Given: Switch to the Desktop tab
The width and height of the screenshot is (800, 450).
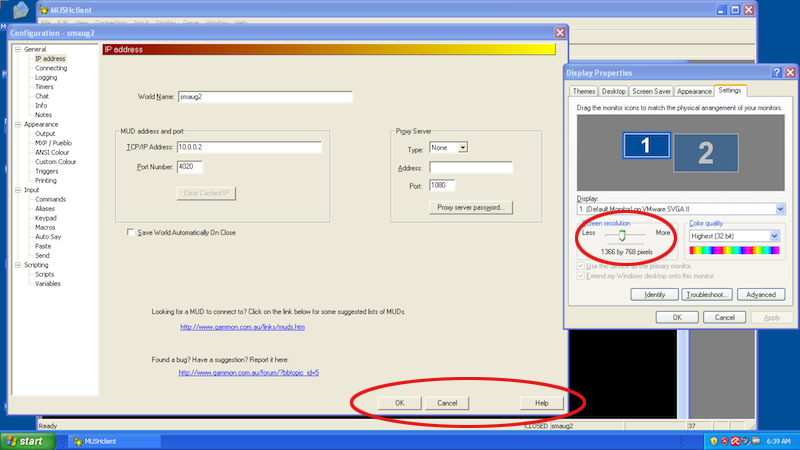Looking at the screenshot, I should 613,91.
